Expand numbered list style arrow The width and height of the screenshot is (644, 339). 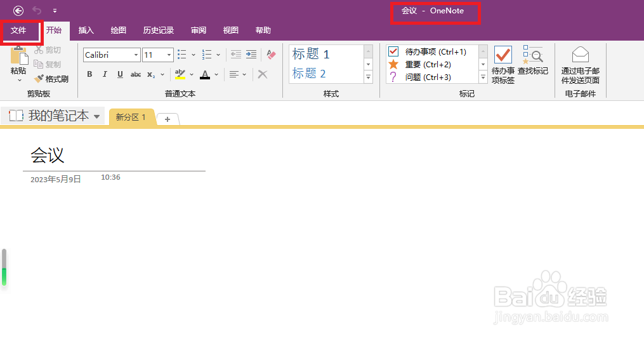coord(218,55)
